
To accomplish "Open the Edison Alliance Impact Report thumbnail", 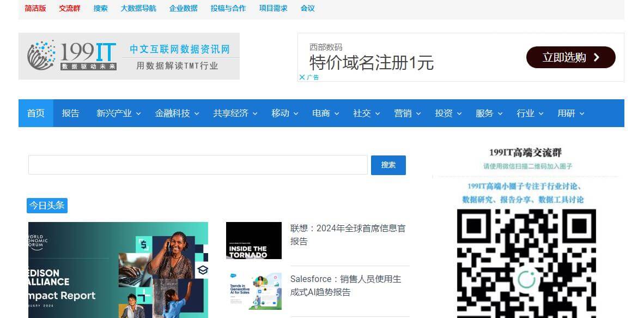I will coord(118,269).
